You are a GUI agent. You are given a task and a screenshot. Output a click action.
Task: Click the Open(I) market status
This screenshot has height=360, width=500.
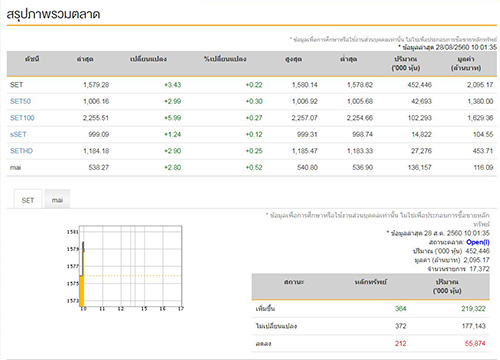click(478, 242)
